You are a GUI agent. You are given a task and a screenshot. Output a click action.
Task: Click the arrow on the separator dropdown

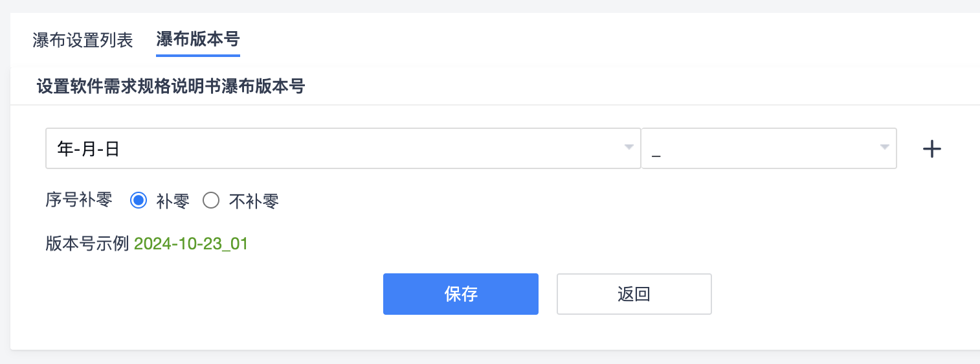[884, 148]
